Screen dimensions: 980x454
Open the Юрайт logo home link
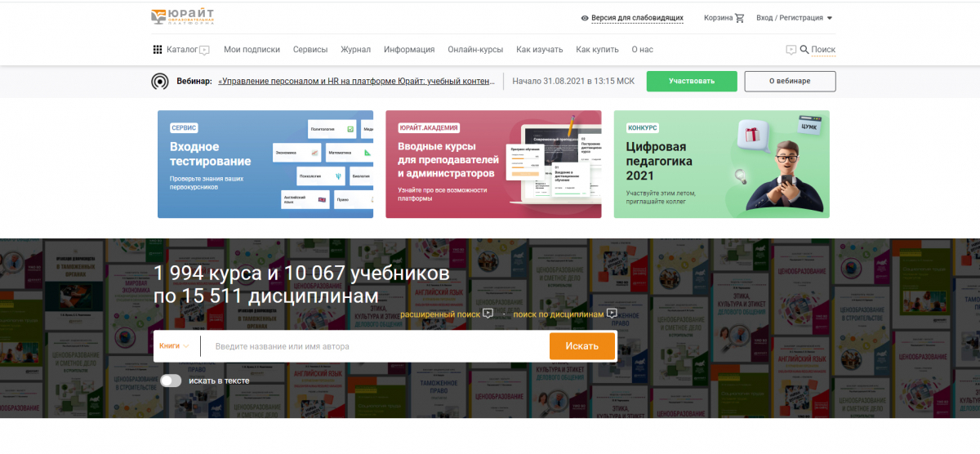coord(183,16)
